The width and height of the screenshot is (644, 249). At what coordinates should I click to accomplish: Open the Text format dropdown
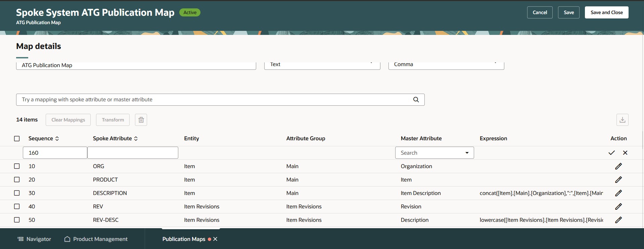322,65
